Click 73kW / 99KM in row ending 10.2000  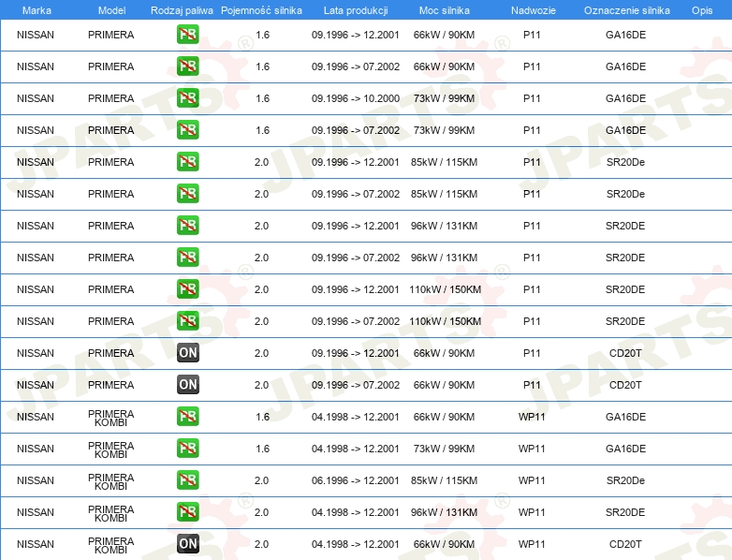coord(444,98)
